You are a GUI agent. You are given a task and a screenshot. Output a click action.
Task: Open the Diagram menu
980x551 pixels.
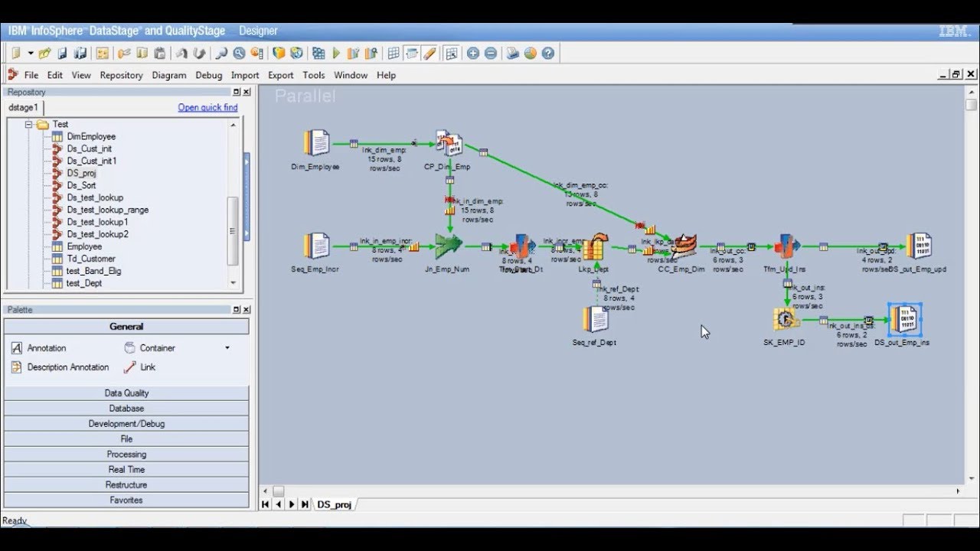click(x=169, y=75)
